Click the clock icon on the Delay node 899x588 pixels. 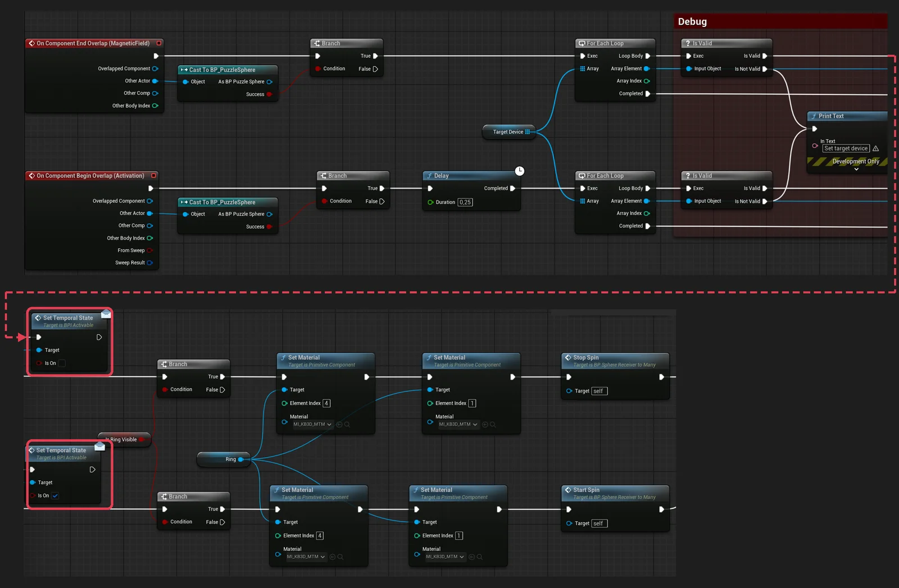click(x=520, y=171)
